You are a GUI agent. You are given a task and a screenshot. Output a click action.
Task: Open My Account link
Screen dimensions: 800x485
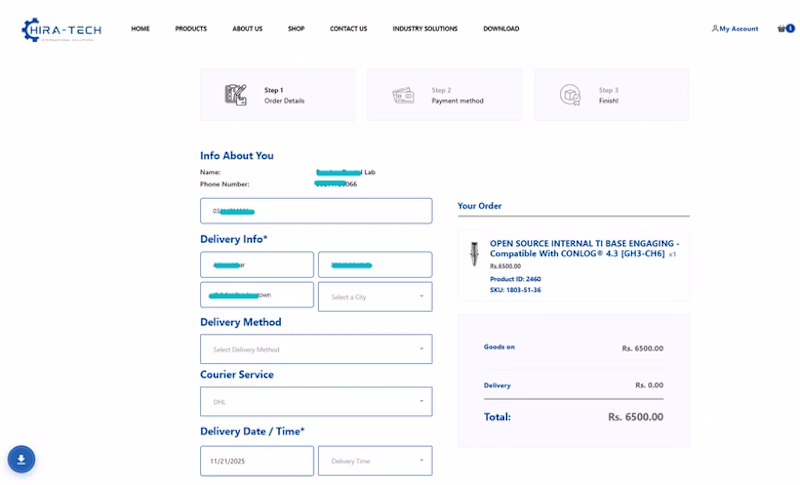point(735,29)
